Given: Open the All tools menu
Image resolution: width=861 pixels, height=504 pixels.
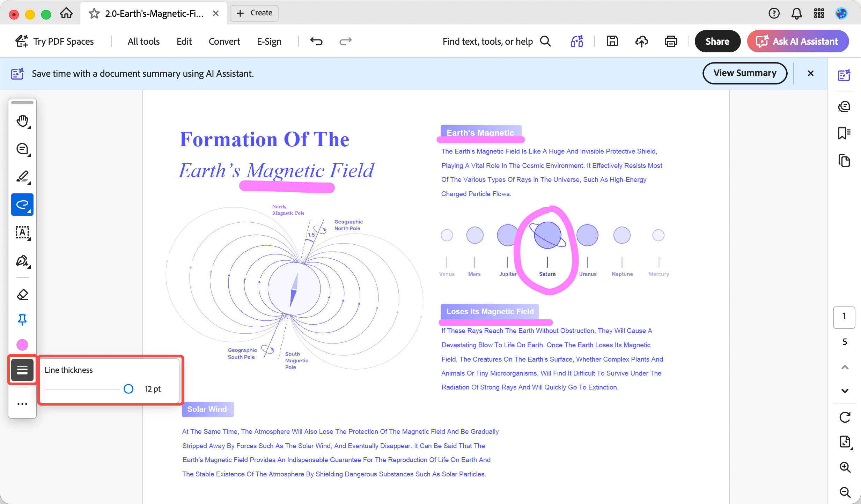Looking at the screenshot, I should (143, 41).
